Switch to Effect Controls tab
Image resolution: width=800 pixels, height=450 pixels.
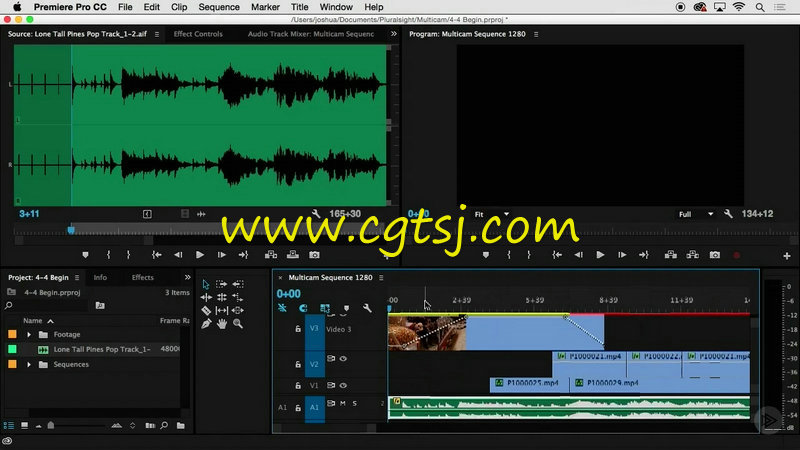(x=198, y=34)
